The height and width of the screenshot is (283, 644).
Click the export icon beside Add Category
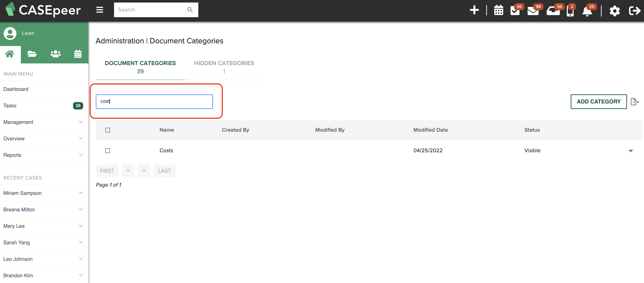pyautogui.click(x=635, y=101)
